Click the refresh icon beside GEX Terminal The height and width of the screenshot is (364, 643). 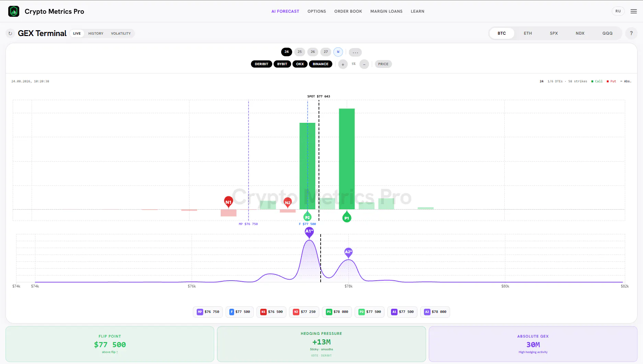[10, 33]
